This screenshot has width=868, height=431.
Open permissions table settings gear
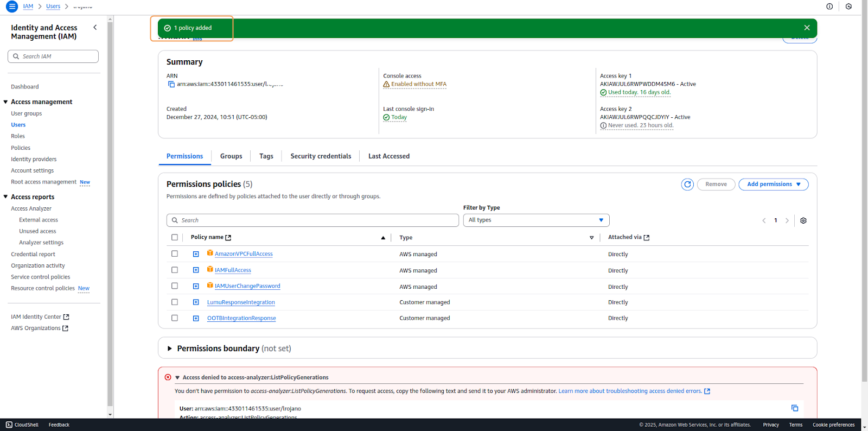tap(803, 220)
